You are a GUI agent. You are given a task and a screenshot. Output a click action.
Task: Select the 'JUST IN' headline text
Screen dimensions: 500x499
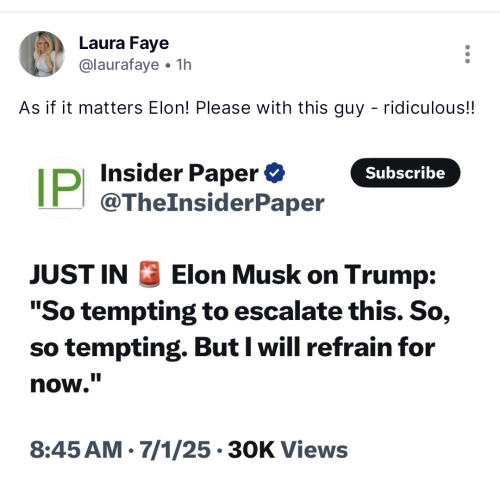click(x=79, y=275)
